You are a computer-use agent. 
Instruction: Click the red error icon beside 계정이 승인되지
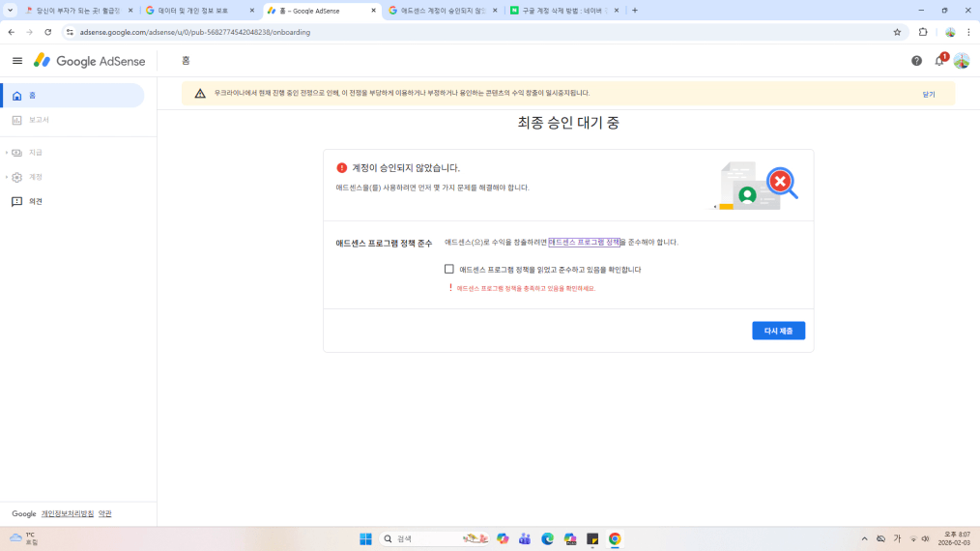click(x=341, y=167)
